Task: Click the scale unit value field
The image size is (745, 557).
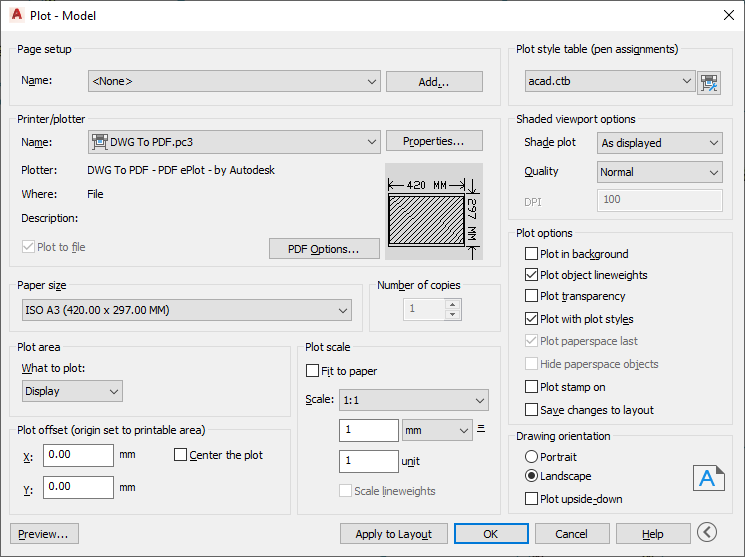Action: pyautogui.click(x=369, y=461)
